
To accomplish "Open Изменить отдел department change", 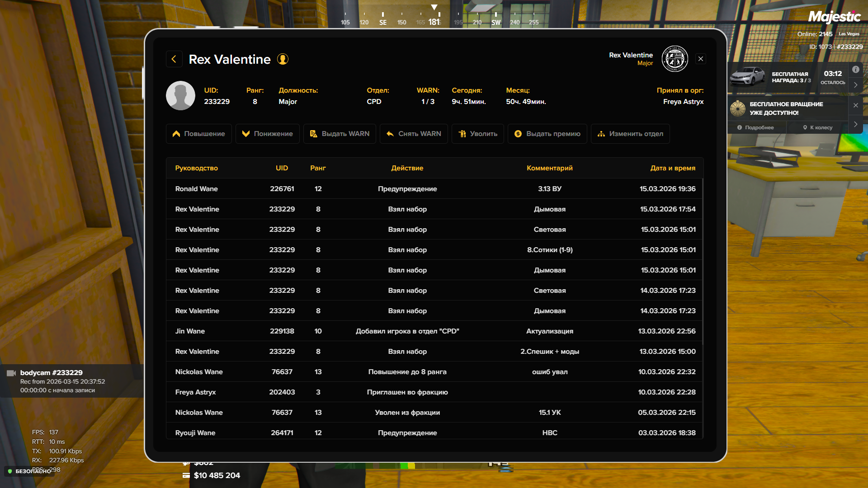I will click(630, 134).
